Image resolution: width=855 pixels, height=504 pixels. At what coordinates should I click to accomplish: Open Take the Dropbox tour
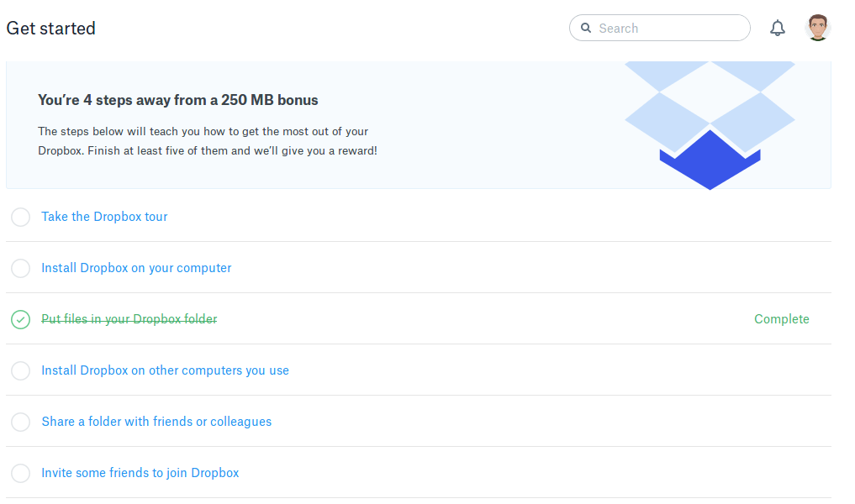(x=103, y=217)
